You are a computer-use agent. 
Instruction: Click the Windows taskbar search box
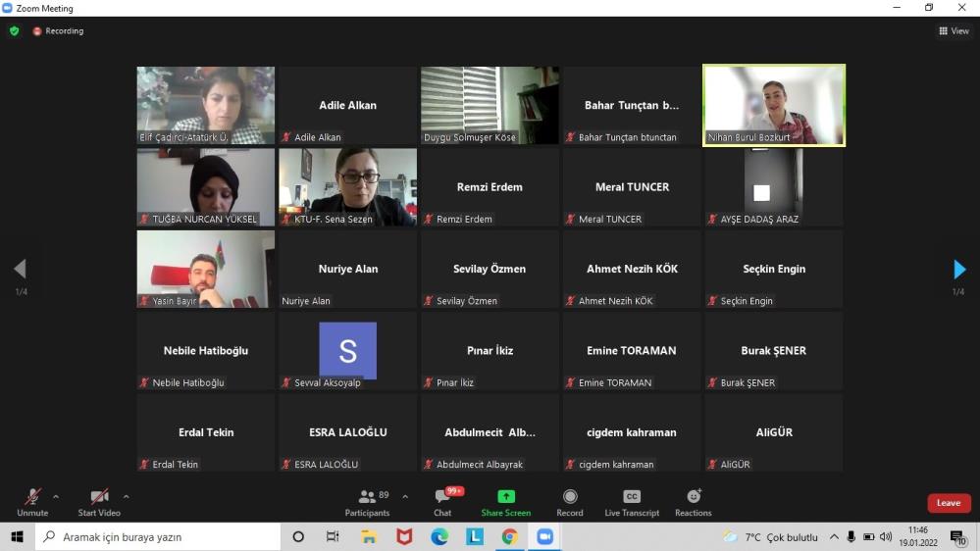(x=157, y=537)
